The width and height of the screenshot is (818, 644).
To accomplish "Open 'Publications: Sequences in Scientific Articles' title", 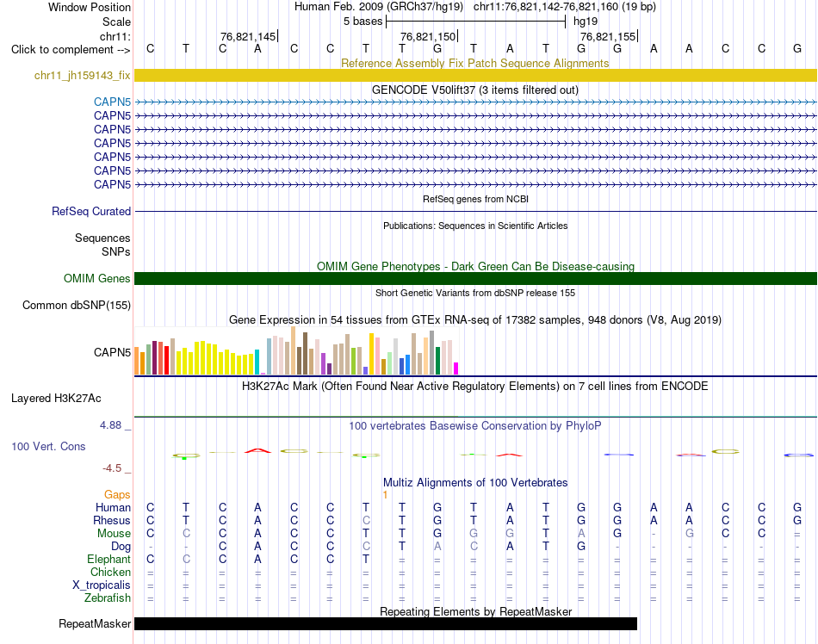I will click(x=475, y=226).
